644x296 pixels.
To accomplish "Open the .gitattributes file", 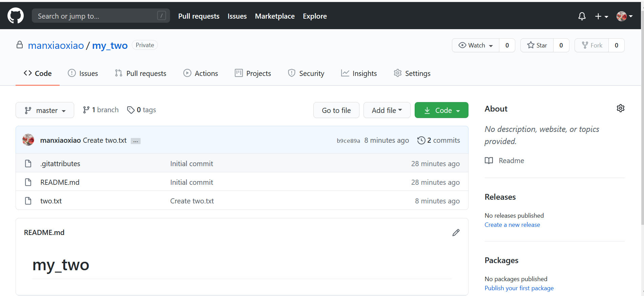I will click(x=60, y=164).
